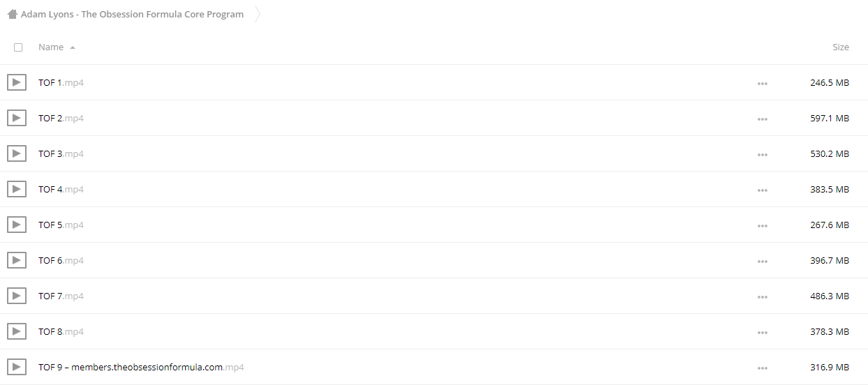Screen dimensions: 868x385
Task: Open the three-dot menu for TOF 8.mp4
Action: click(x=762, y=333)
